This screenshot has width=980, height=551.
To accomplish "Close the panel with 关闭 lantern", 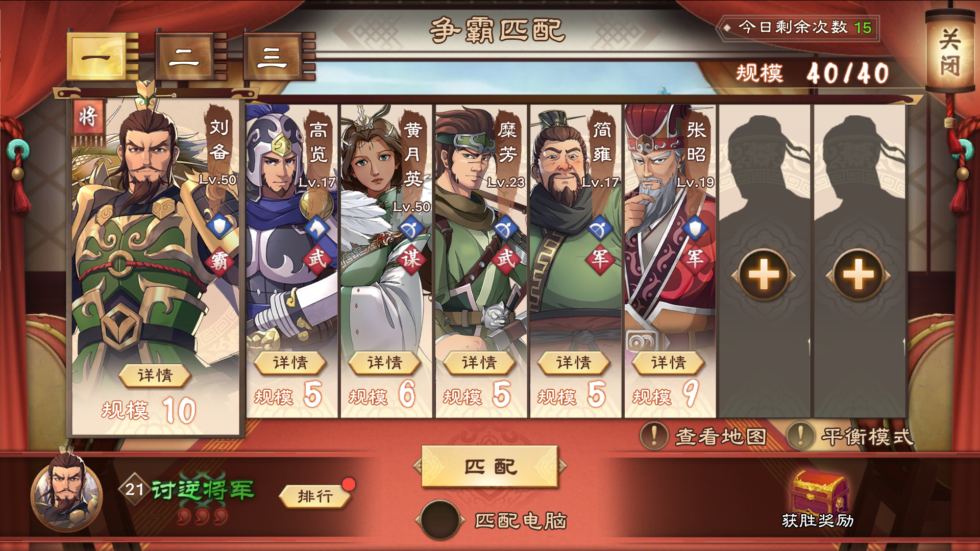I will pos(950,52).
